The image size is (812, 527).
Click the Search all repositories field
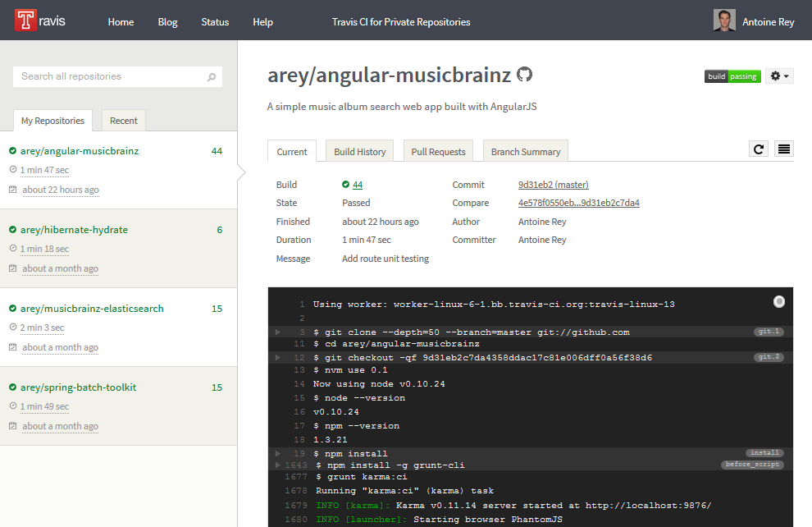(x=107, y=76)
